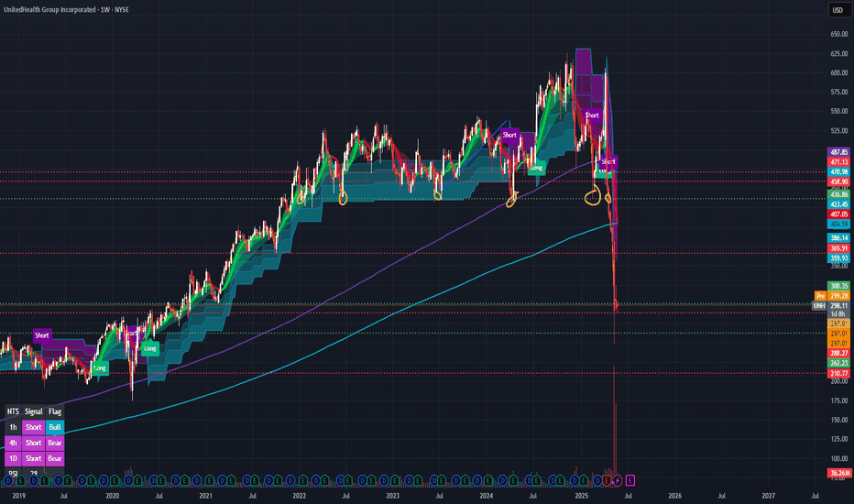Click the 2025 label on time axis

click(x=581, y=496)
